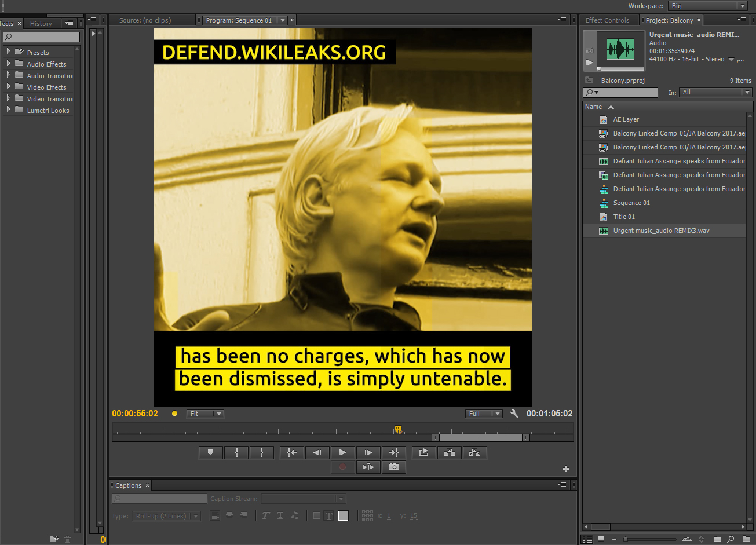Viewport: 756px width, 545px height.
Task: Click the Mark Out button
Action: point(262,453)
